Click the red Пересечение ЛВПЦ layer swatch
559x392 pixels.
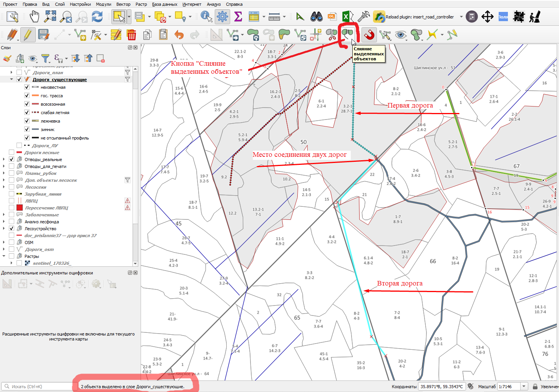[x=20, y=208]
